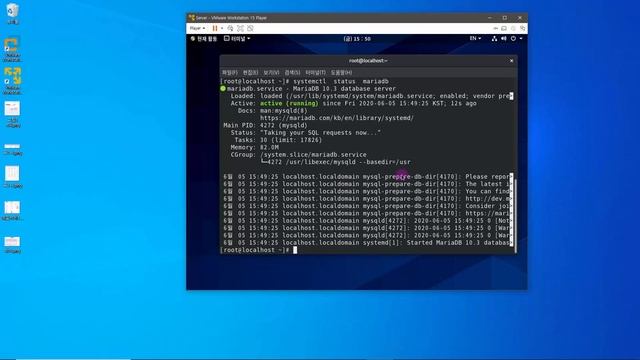Open the EN input language dropdown
640x360 pixels.
point(475,38)
